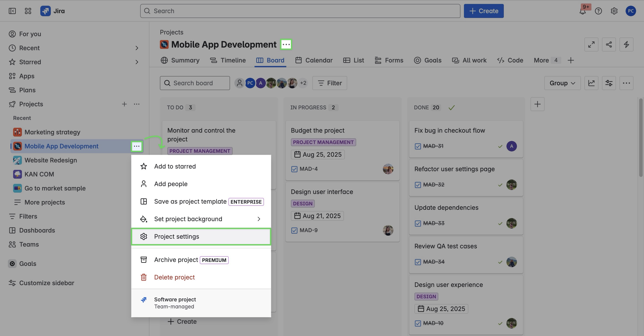Open the app switcher grid icon

[28, 11]
